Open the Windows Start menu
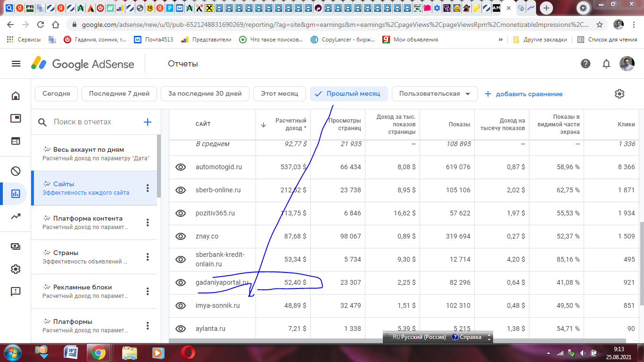 [13, 352]
